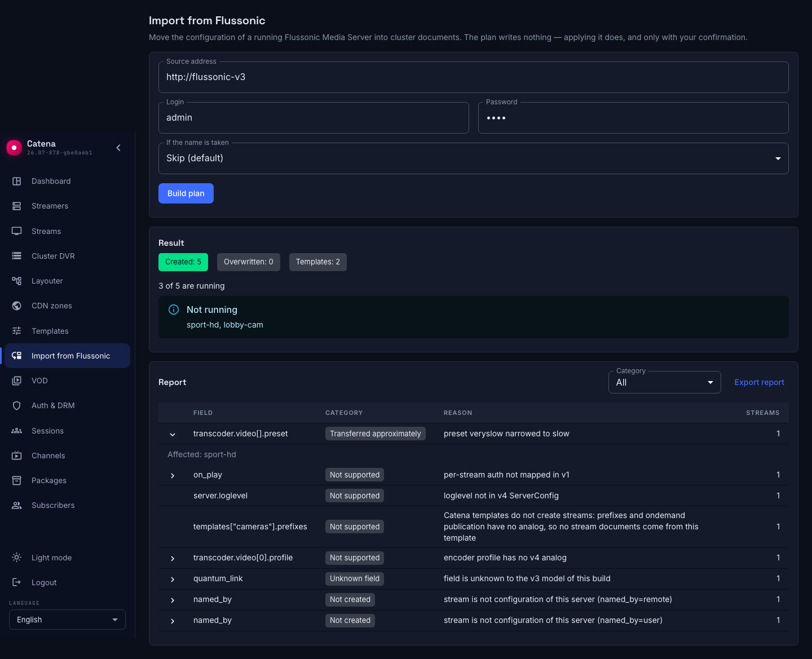The height and width of the screenshot is (659, 812).
Task: Click the 'Transferred approximately' badge
Action: pyautogui.click(x=376, y=434)
